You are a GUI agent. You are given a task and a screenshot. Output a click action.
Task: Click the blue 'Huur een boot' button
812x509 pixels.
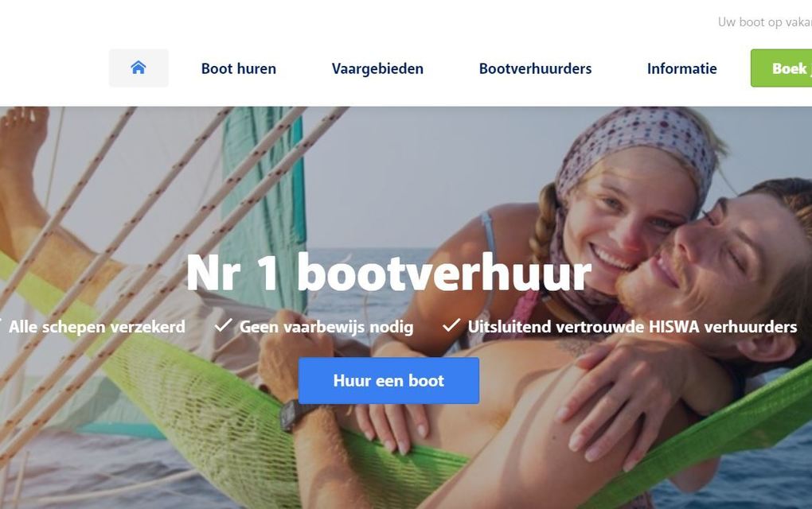[x=388, y=380]
